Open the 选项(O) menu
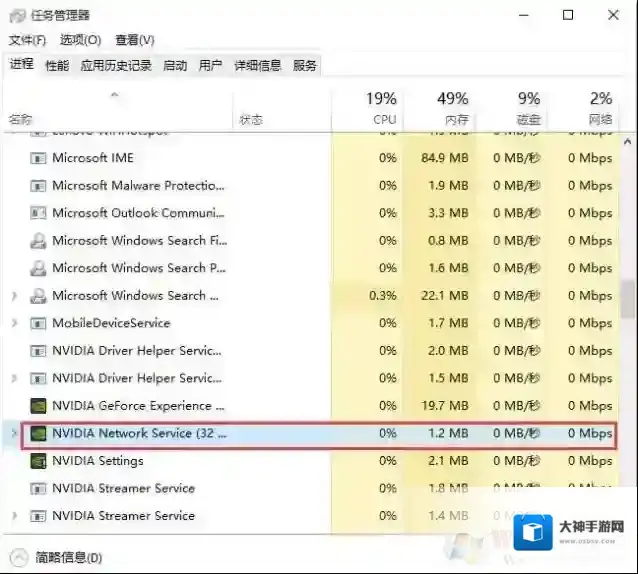 [81, 40]
